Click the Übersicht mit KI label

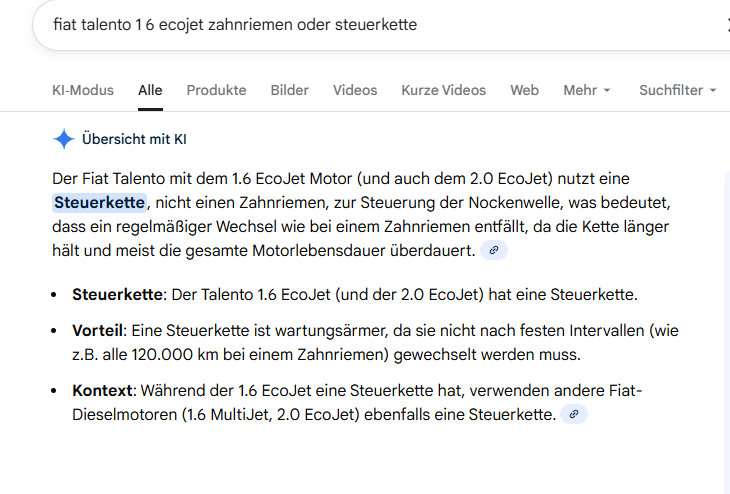click(x=134, y=139)
